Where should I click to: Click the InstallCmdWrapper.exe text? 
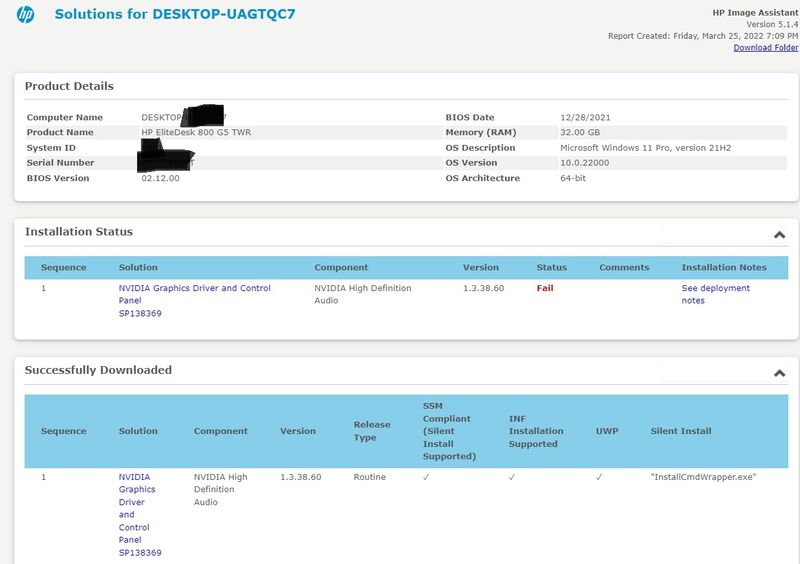pos(703,477)
